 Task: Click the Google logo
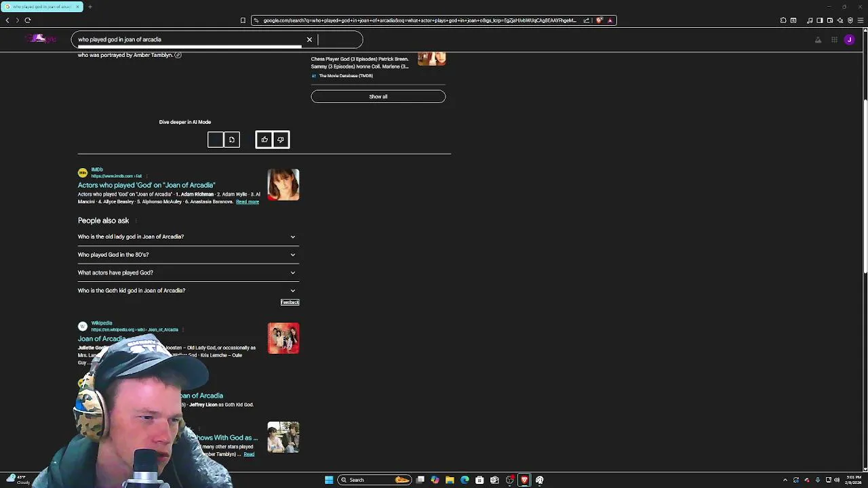[x=41, y=39]
